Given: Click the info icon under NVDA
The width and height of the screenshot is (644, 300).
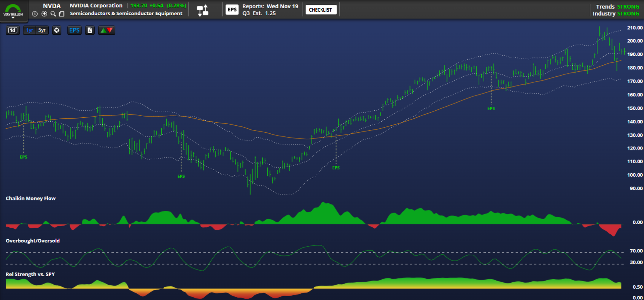Looking at the screenshot, I should click(x=35, y=14).
